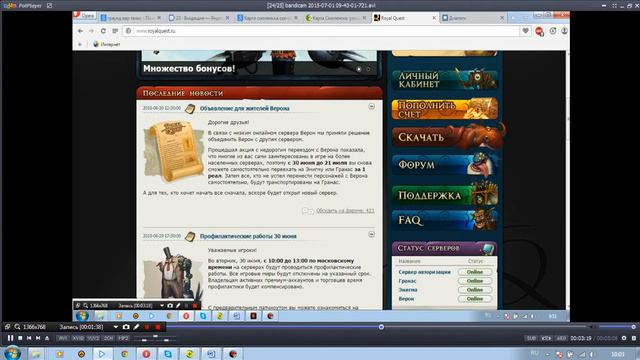640x360 pixels.
Task: Select the second banner slide dot
Action: pos(369,69)
